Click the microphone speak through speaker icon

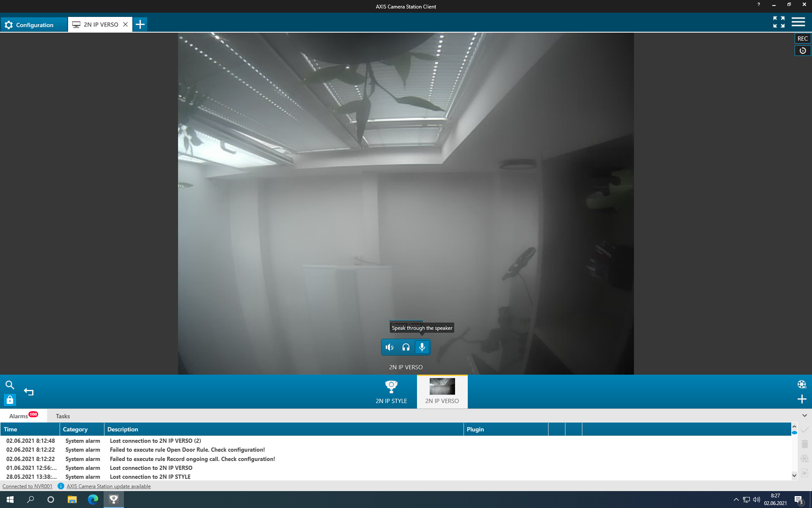[x=422, y=346]
